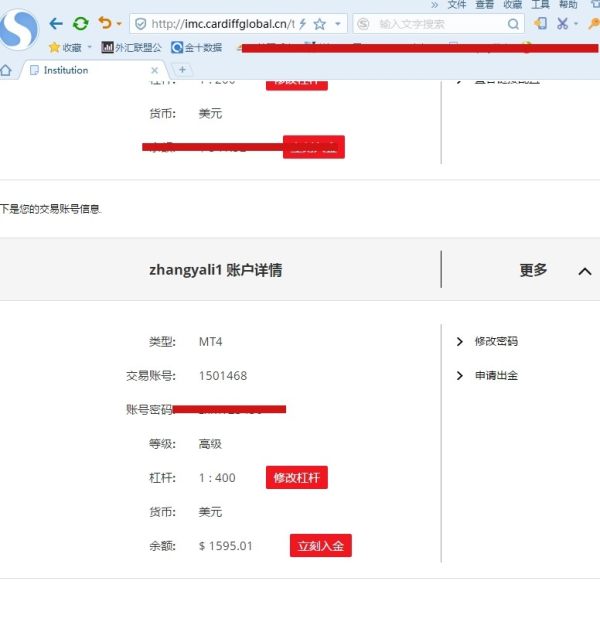Click the 立刻入金 button beside $1595.01
Viewport: 600px width, 636px height.
point(320,546)
